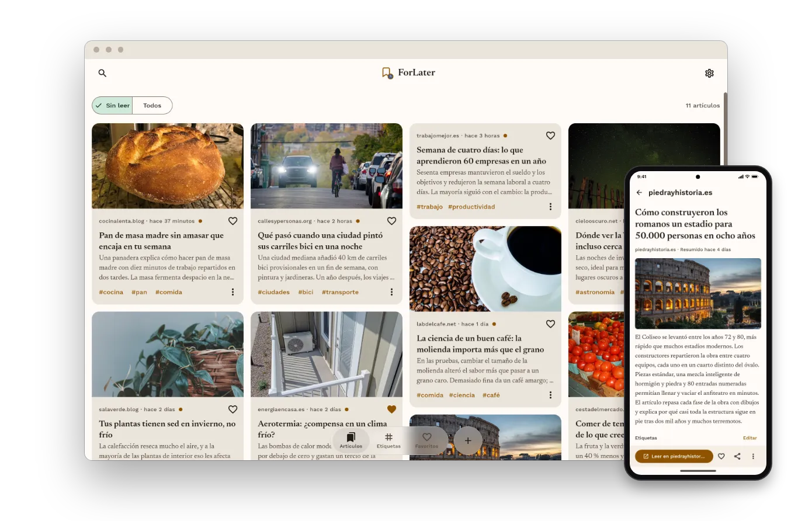Share the article from the phone bar
This screenshot has width=812, height=521.
click(x=737, y=456)
